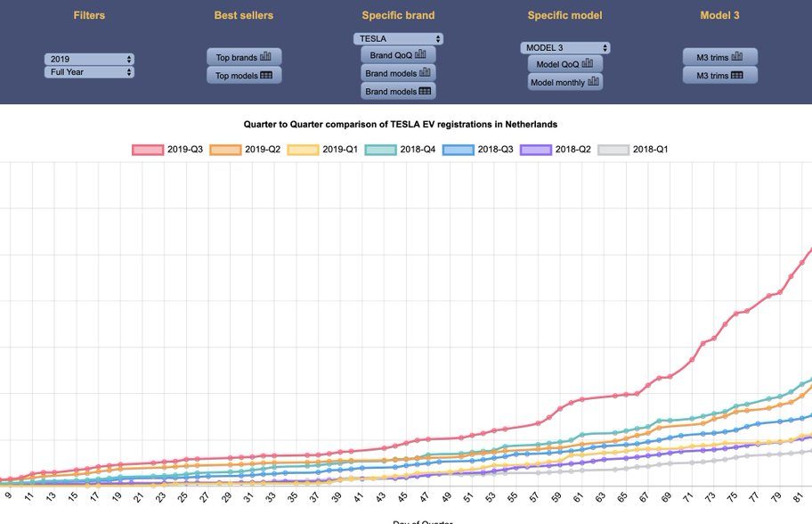This screenshot has height=524, width=812.
Task: Toggle the 2018-Q4 legend swatch
Action: [x=381, y=150]
